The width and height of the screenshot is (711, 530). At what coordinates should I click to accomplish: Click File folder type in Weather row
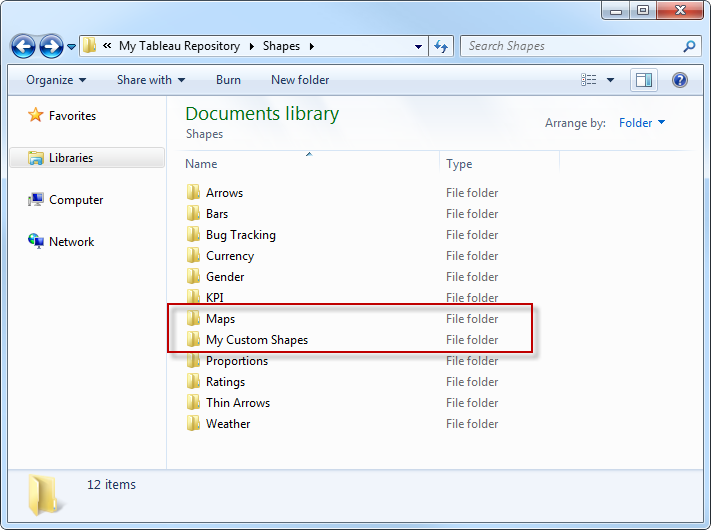click(x=472, y=423)
